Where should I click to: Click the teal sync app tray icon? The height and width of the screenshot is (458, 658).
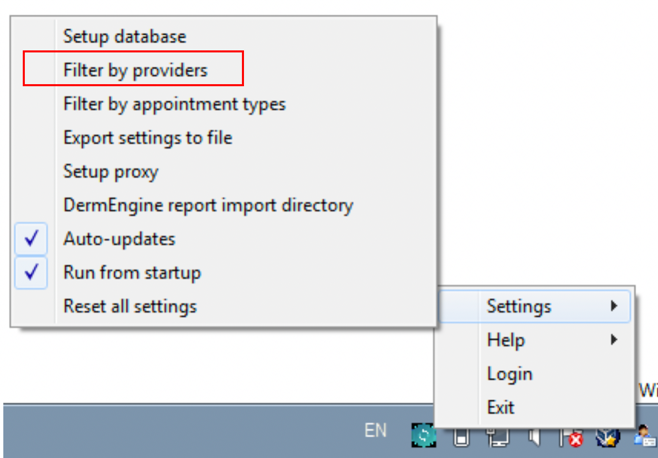(x=425, y=436)
